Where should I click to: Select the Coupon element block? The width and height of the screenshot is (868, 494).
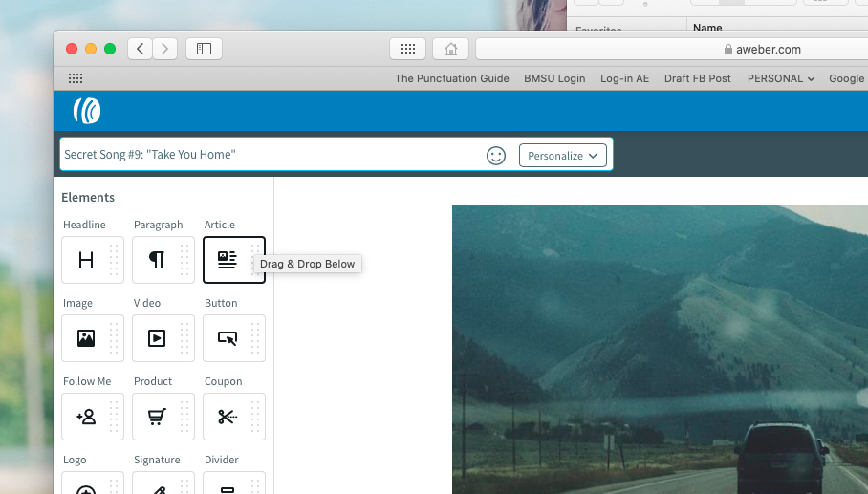pos(234,417)
